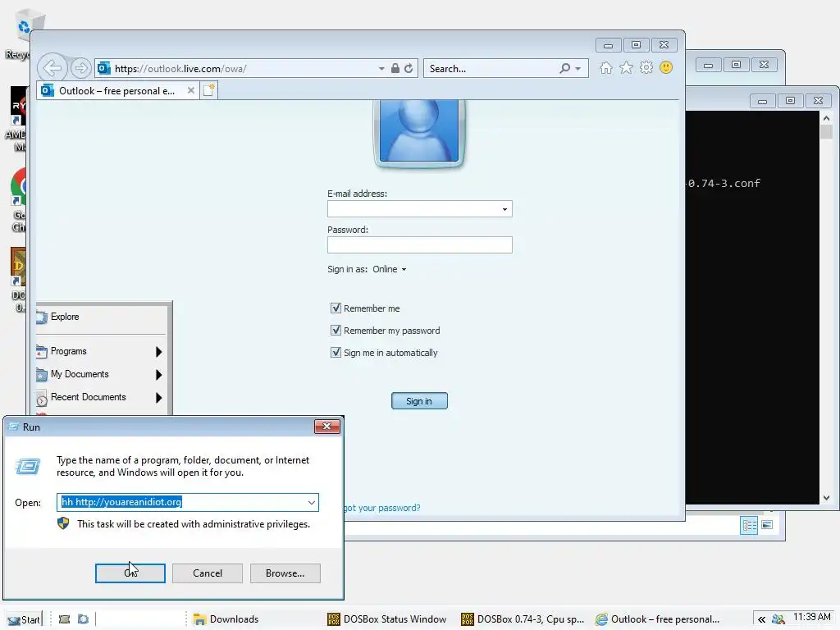The height and width of the screenshot is (630, 840).
Task: Click the Sign in button
Action: tap(419, 401)
